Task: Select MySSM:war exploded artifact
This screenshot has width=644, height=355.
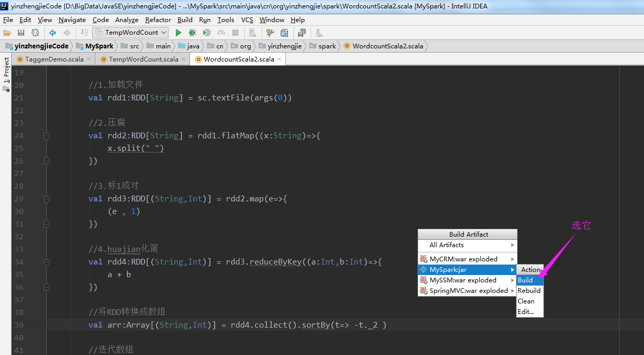Action: pyautogui.click(x=467, y=280)
